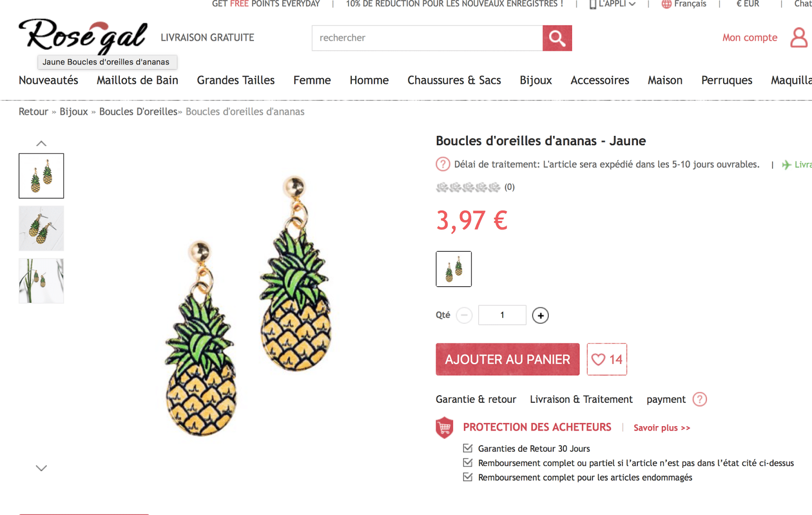Click the magnifying glass search button

point(557,38)
